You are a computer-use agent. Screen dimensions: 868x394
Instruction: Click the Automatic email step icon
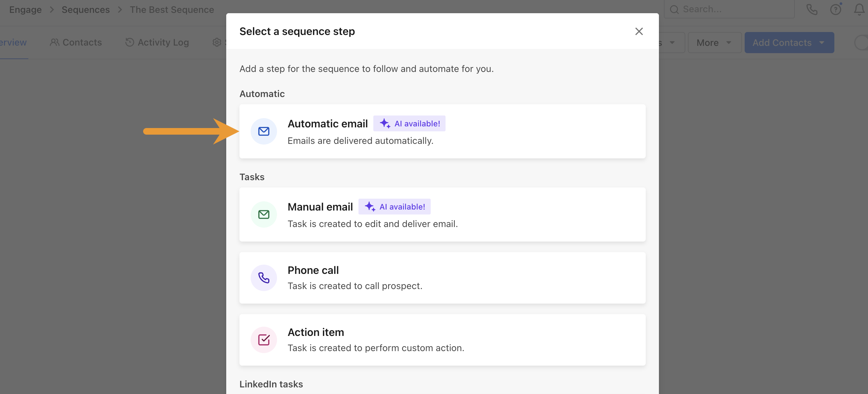(x=263, y=131)
